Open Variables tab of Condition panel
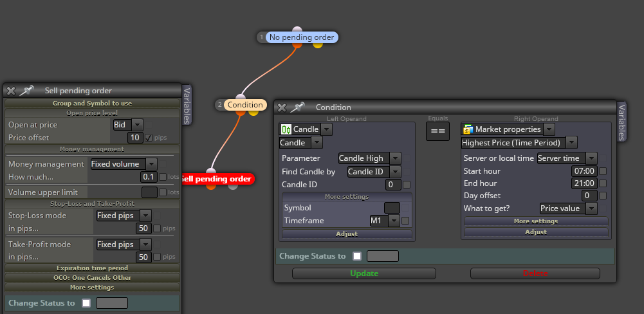Viewport: 644px width, 314px height. pos(622,122)
